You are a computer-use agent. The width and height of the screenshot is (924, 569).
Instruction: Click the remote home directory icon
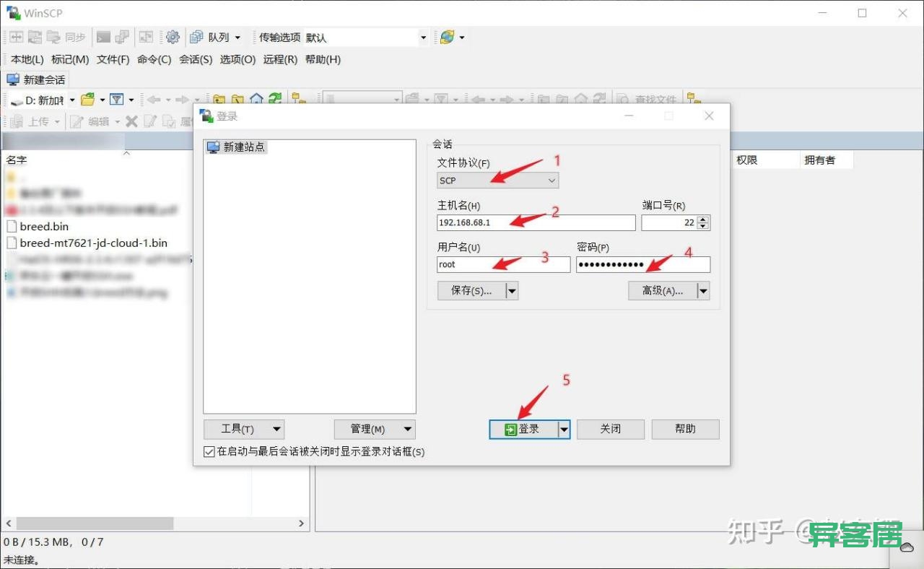[x=580, y=100]
